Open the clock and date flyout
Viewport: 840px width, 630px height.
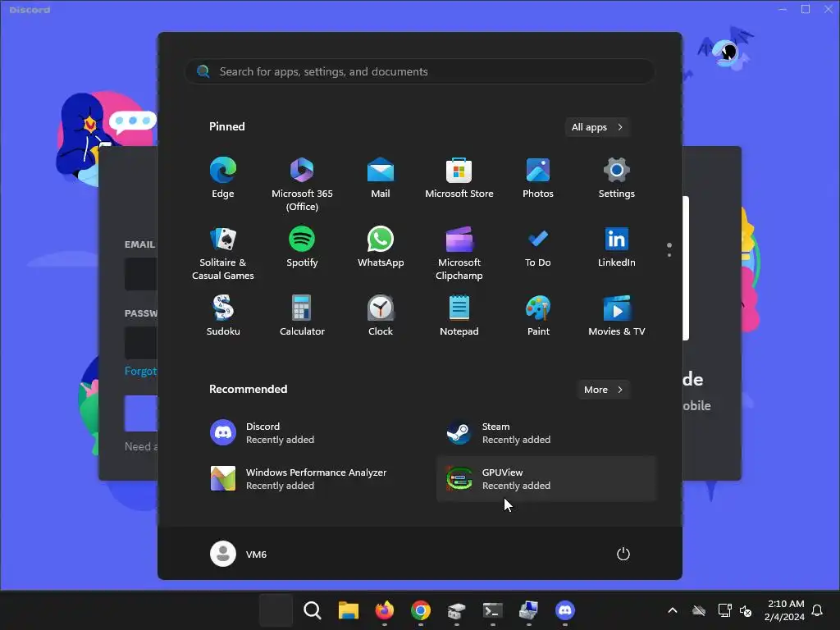785,610
